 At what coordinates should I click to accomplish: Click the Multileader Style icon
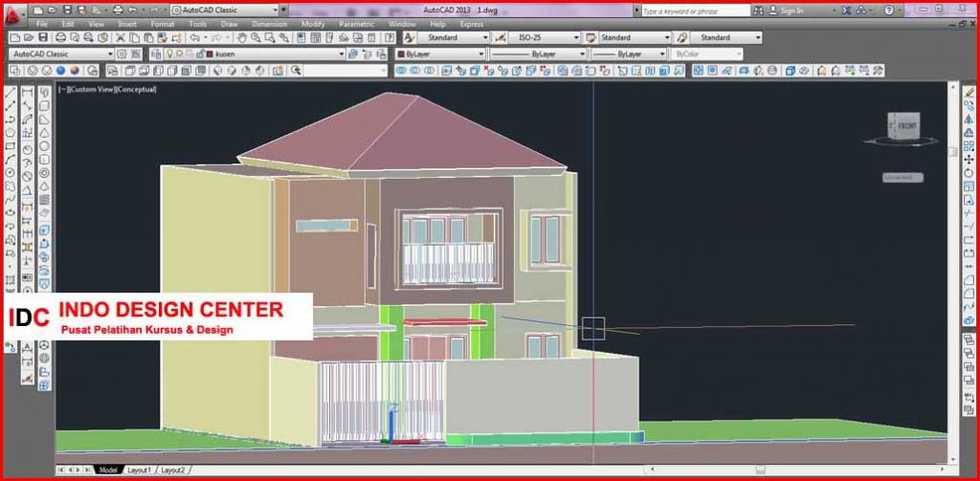pyautogui.click(x=681, y=37)
